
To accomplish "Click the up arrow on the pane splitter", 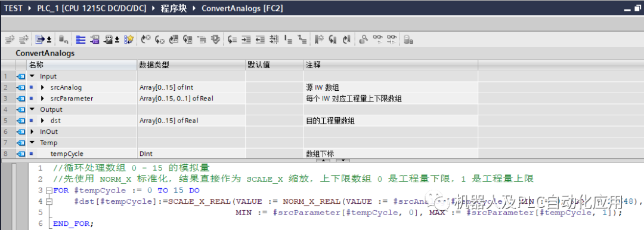I will 324,160.
